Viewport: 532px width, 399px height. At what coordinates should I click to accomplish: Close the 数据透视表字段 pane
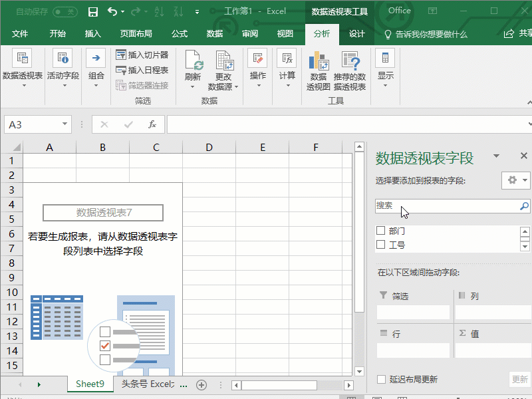pos(523,156)
